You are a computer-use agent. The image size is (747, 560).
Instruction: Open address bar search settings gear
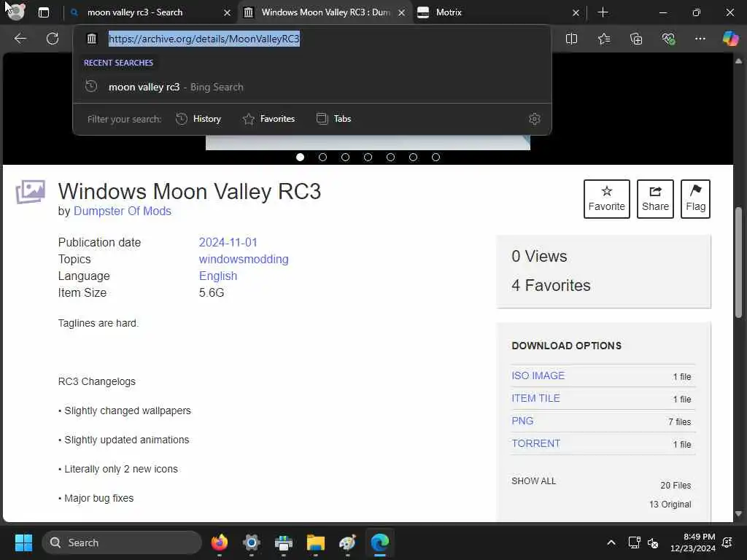click(x=535, y=119)
